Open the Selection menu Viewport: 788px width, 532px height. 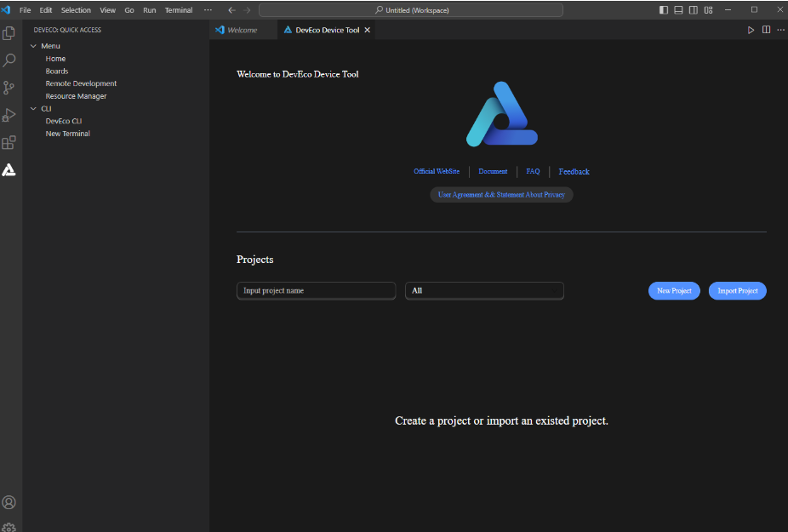pos(76,10)
